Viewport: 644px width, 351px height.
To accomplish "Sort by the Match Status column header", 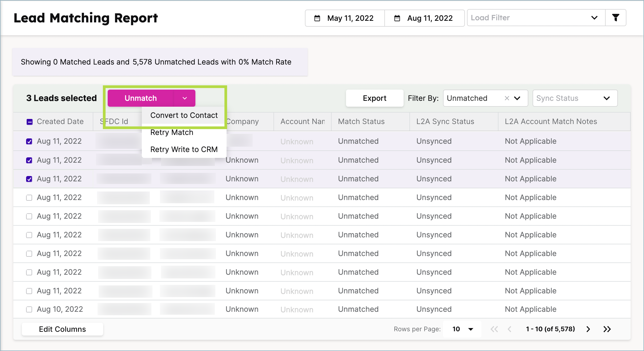I will click(x=361, y=122).
